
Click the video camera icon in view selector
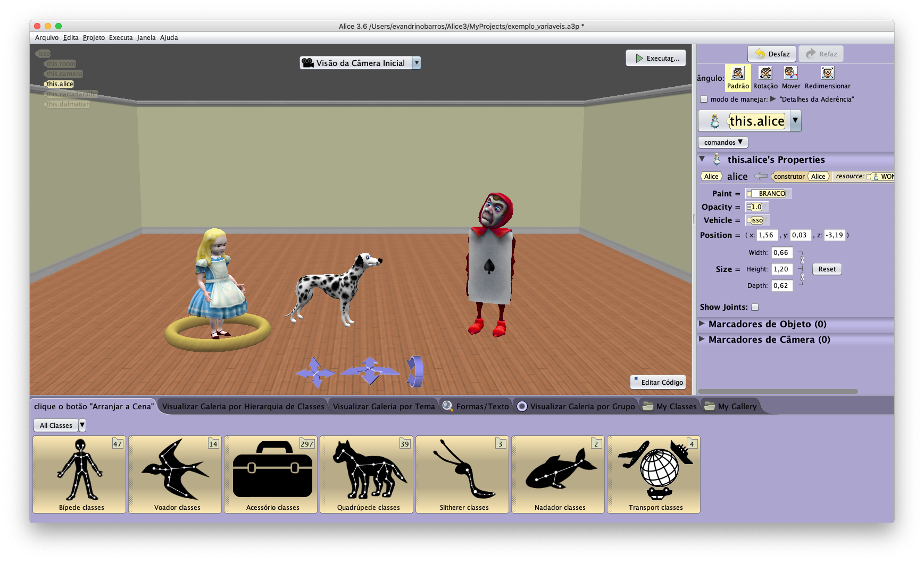point(307,63)
